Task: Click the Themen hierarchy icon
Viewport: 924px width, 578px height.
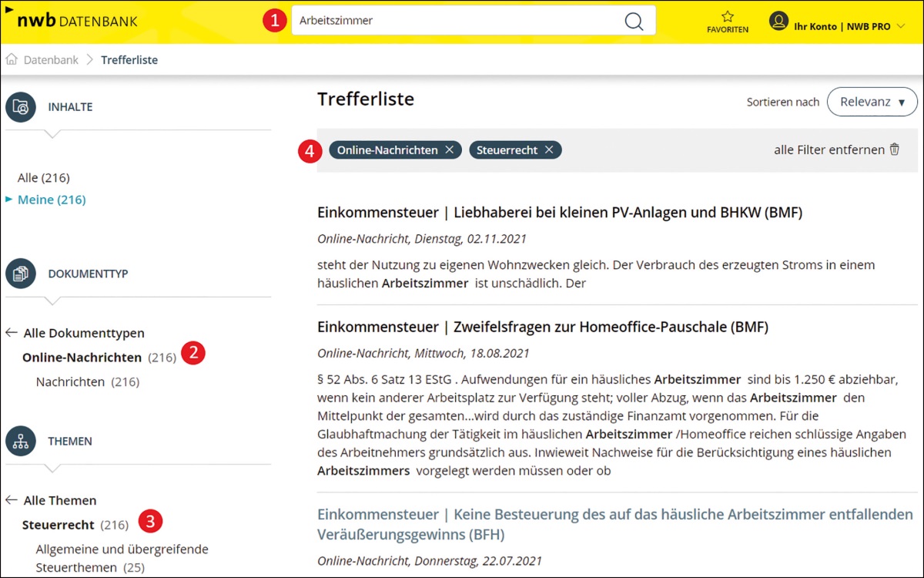Action: (21, 442)
